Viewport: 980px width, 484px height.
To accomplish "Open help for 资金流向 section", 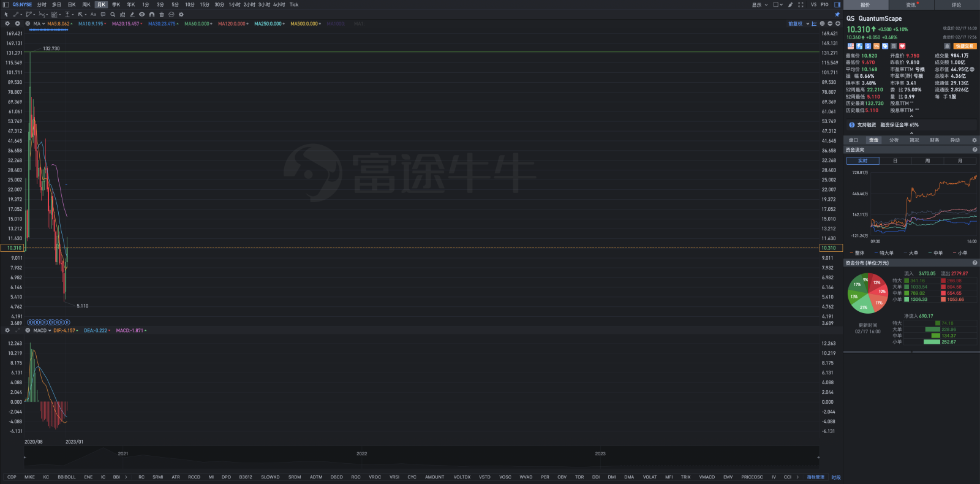I will click(x=974, y=149).
